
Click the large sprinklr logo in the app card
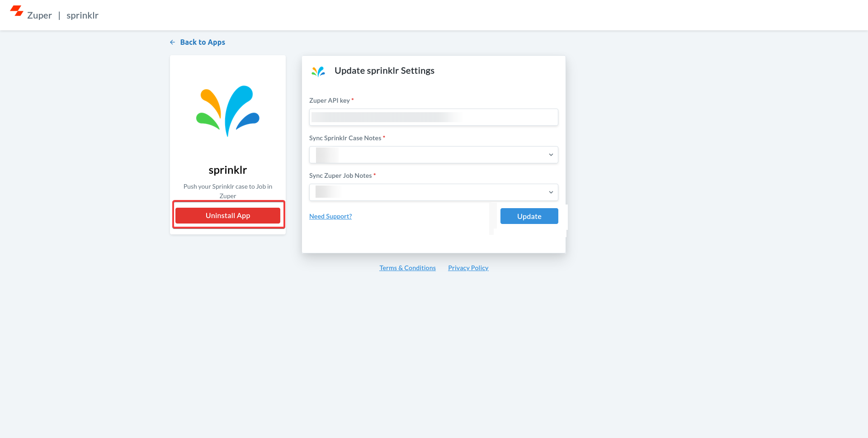click(x=228, y=111)
